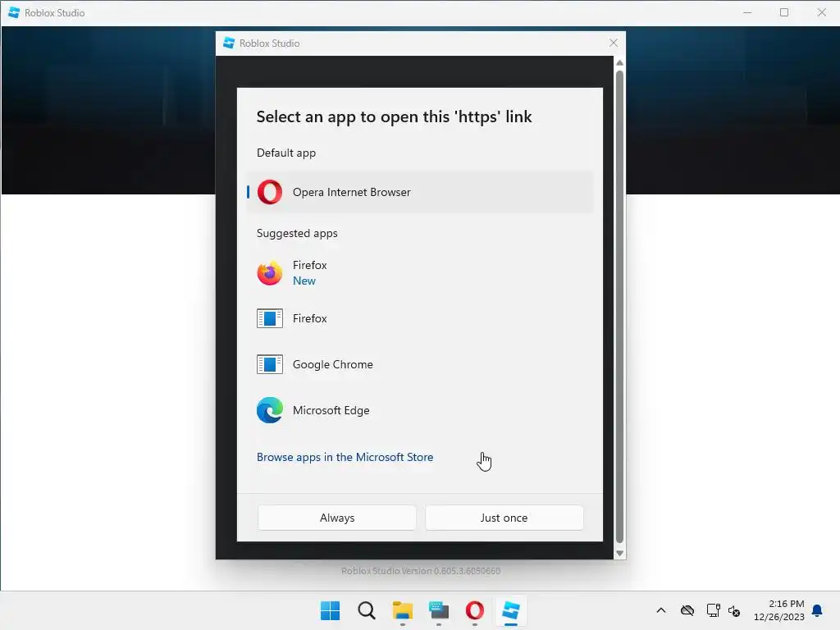Minimize the main Roblox Studio window
The width and height of the screenshot is (840, 630).
point(747,12)
